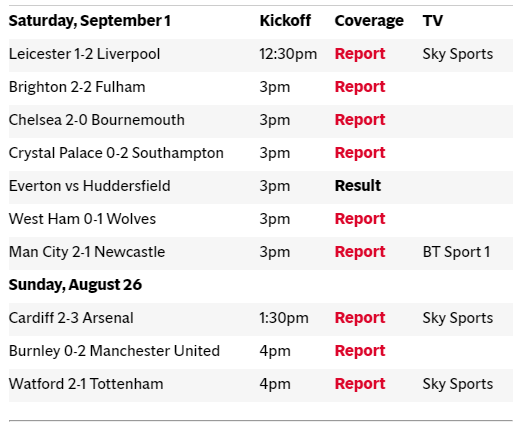Click the 12:30pm kickoff time
Image resolution: width=528 pixels, height=422 pixels.
coord(288,54)
